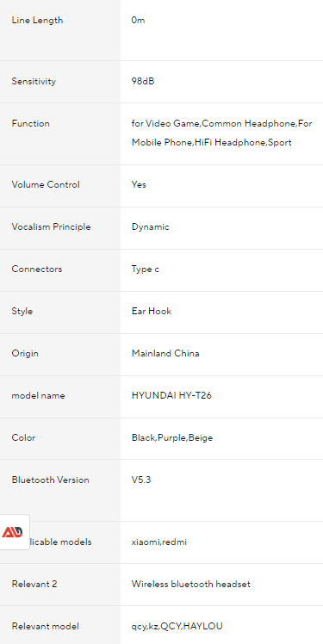Click the Vocalism Principle label

51,227
